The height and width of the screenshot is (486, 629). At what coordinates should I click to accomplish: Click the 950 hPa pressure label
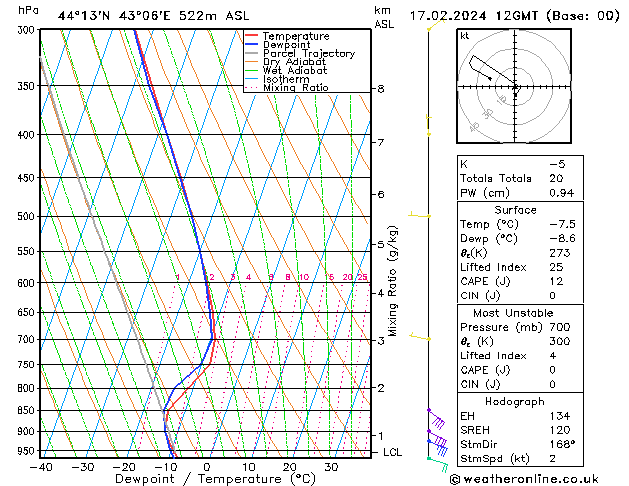28,451
